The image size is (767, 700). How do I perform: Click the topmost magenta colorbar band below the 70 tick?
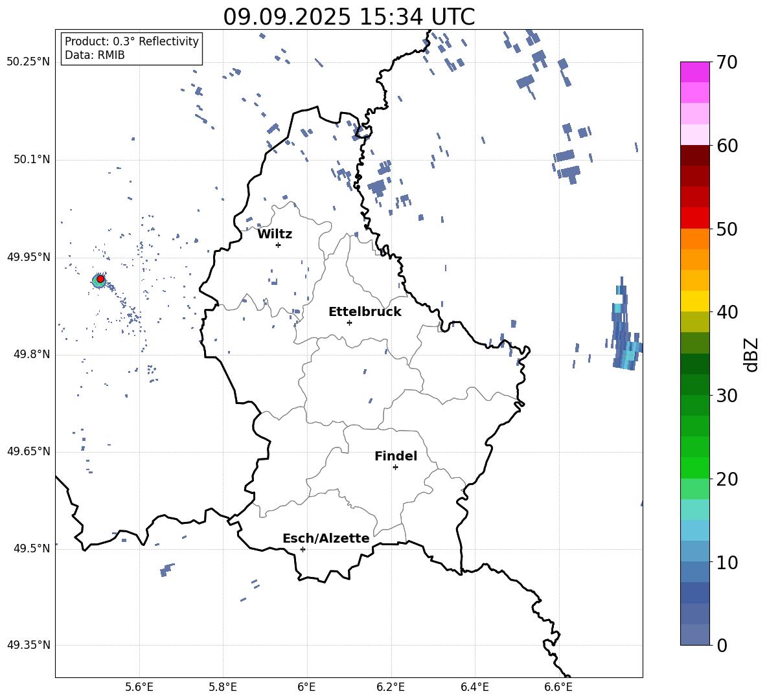(694, 73)
